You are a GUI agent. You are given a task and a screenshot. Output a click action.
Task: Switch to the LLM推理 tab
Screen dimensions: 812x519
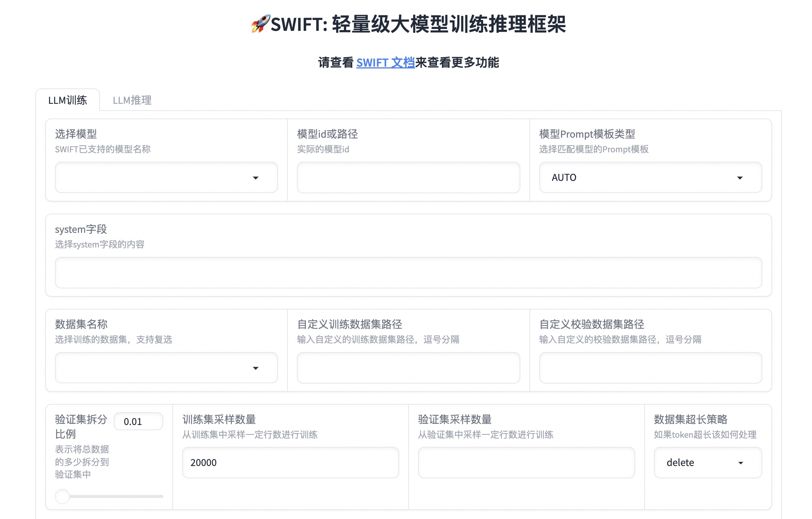[132, 100]
